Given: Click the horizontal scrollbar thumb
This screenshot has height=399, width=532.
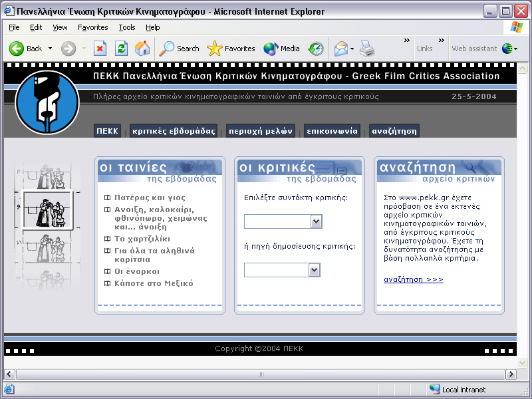Looking at the screenshot, I should [261, 374].
